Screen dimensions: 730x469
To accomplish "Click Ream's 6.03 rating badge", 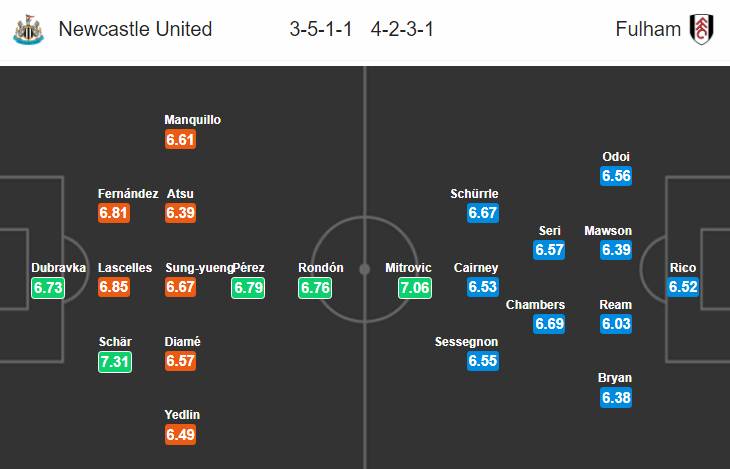I will click(x=616, y=324).
